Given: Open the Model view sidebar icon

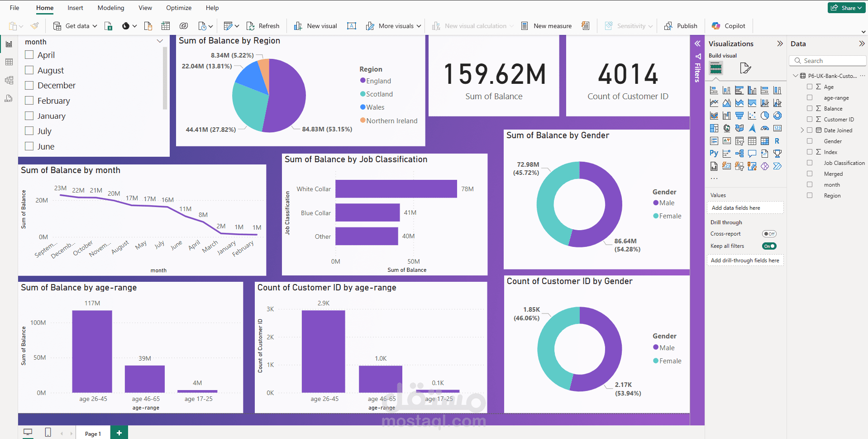Looking at the screenshot, I should (x=9, y=80).
